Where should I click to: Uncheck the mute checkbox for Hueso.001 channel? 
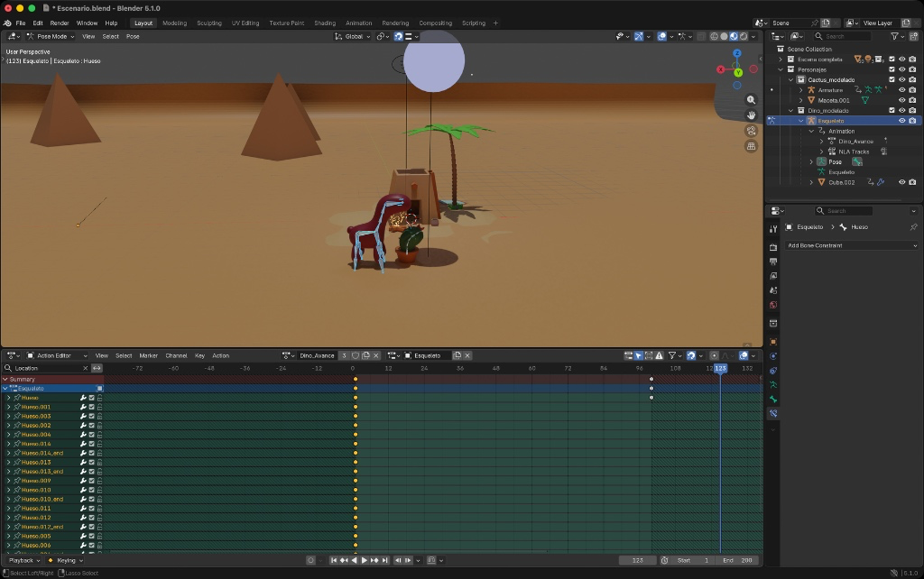click(x=91, y=407)
